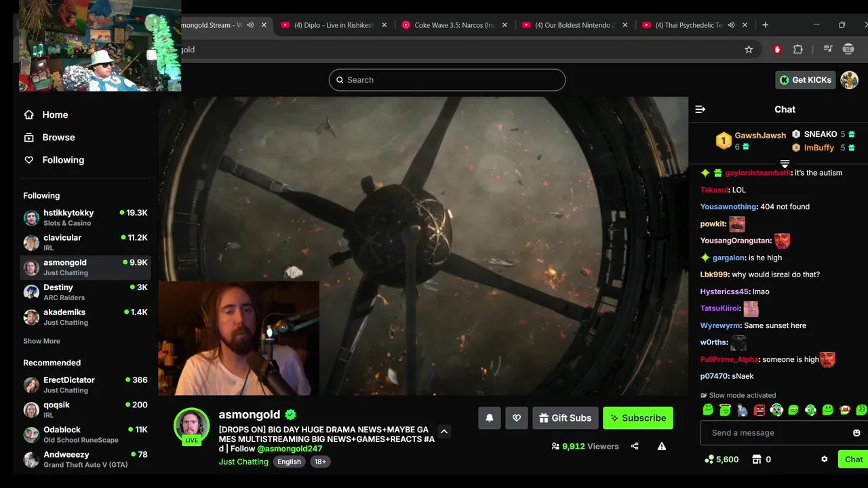Share the stream via share icon

(635, 446)
